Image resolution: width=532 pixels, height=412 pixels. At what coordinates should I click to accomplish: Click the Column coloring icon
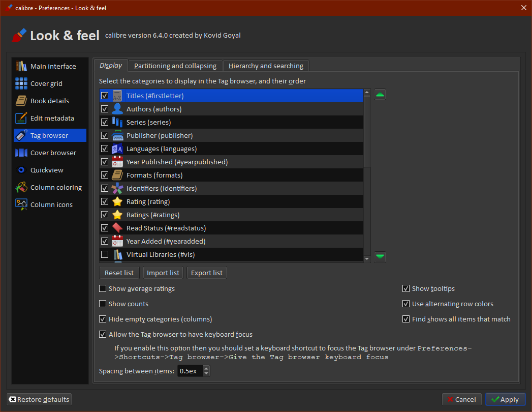(x=21, y=187)
